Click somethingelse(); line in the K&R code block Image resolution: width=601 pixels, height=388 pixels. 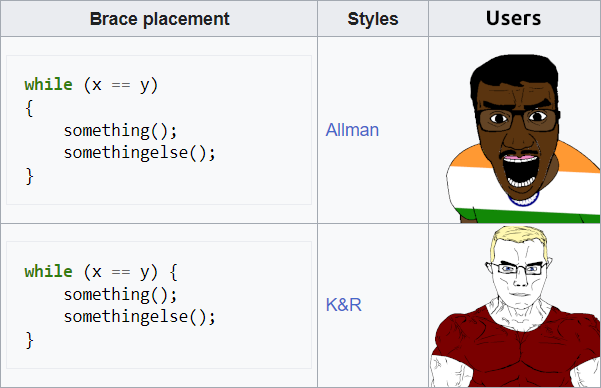point(140,317)
